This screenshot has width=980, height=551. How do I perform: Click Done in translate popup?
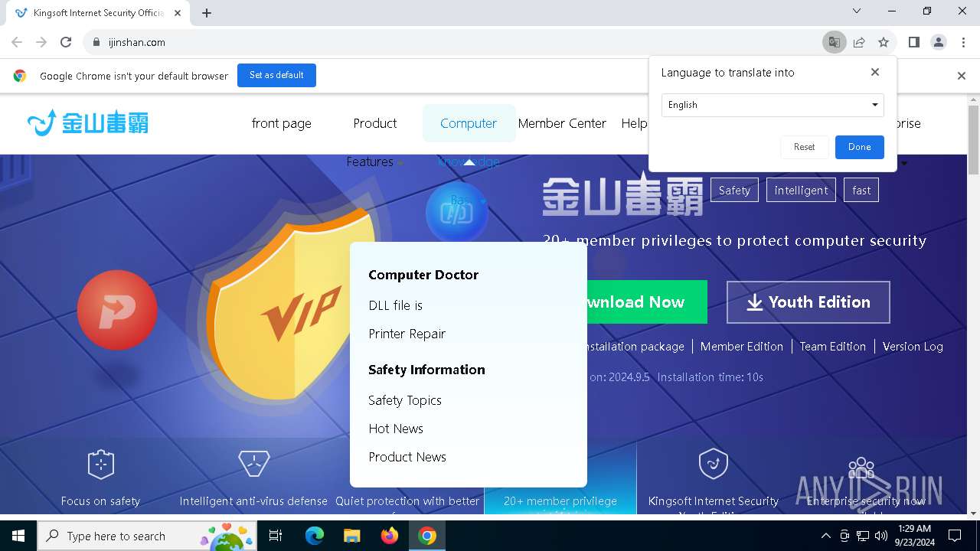[x=859, y=147]
